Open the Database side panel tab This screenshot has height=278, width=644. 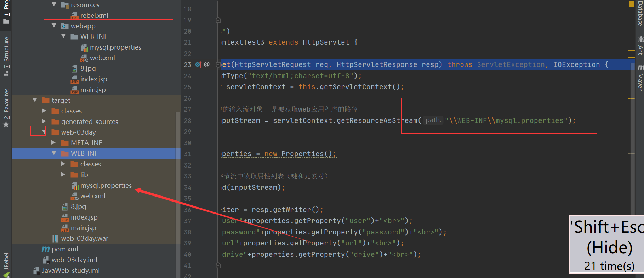click(x=640, y=13)
